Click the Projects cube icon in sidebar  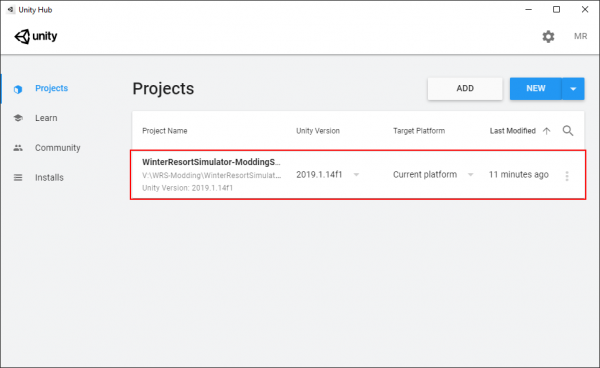click(x=18, y=89)
